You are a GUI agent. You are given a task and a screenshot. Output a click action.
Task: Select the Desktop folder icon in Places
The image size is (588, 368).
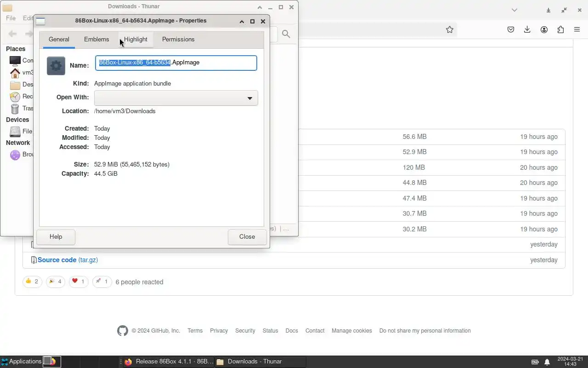(15, 85)
